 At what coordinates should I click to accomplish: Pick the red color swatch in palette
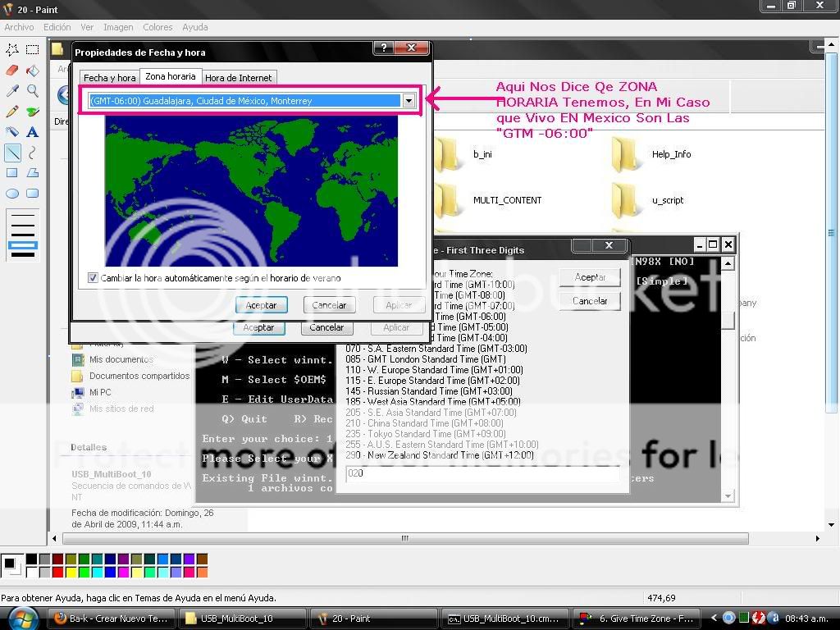(58, 573)
